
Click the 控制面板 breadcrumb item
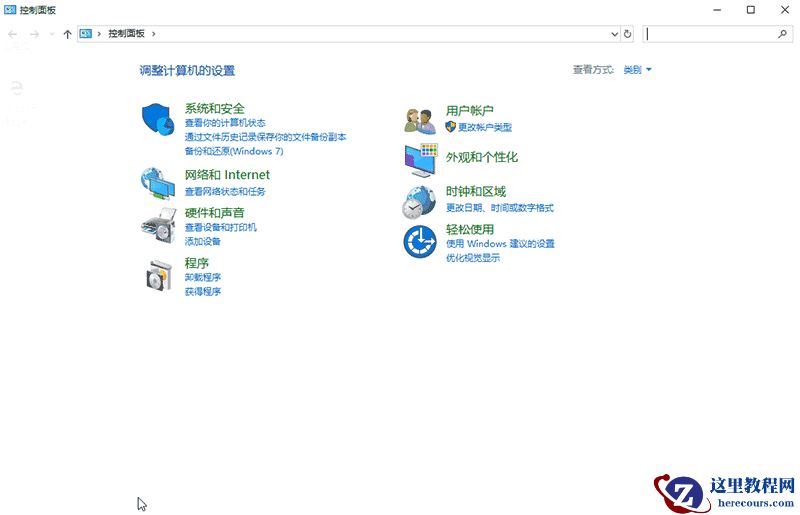[126, 34]
